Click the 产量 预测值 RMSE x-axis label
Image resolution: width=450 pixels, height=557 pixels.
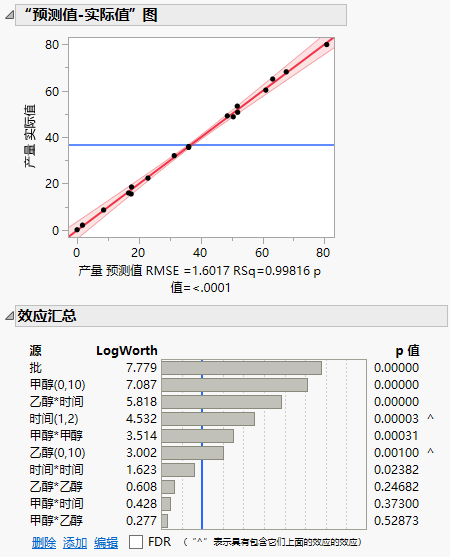[x=199, y=279]
